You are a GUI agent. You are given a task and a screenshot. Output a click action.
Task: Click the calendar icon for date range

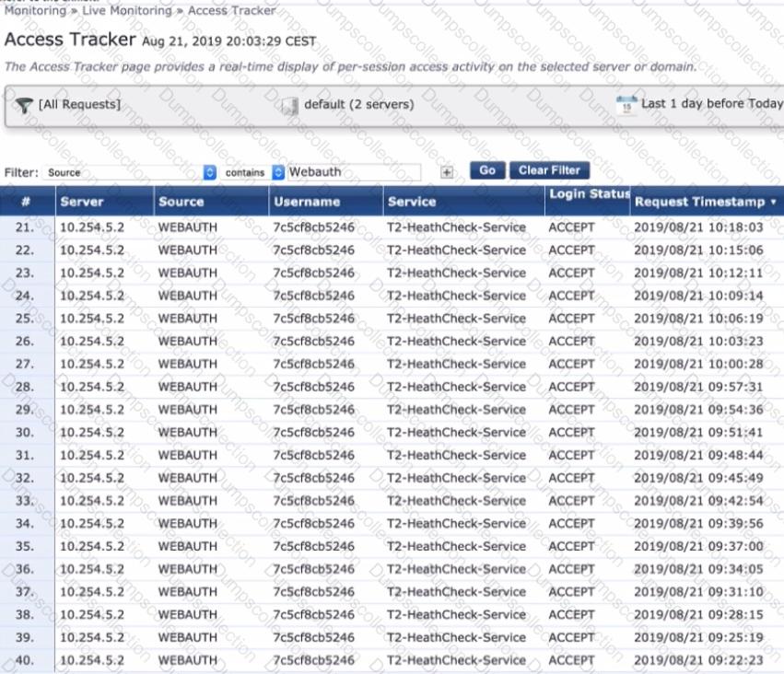[x=626, y=104]
